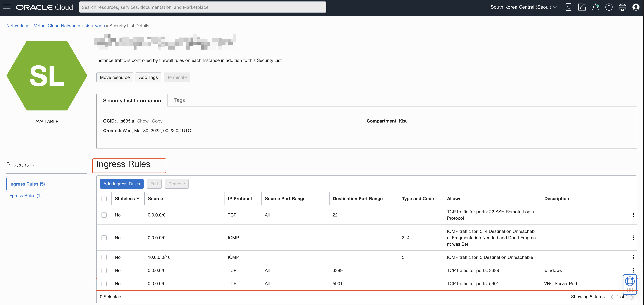This screenshot has width=644, height=305.
Task: Sort by the Stateless column arrow
Action: click(x=138, y=198)
